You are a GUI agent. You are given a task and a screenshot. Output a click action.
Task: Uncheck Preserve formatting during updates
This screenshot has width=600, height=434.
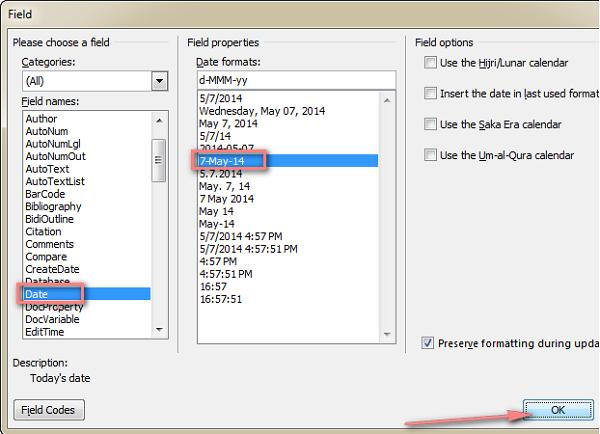click(x=427, y=343)
